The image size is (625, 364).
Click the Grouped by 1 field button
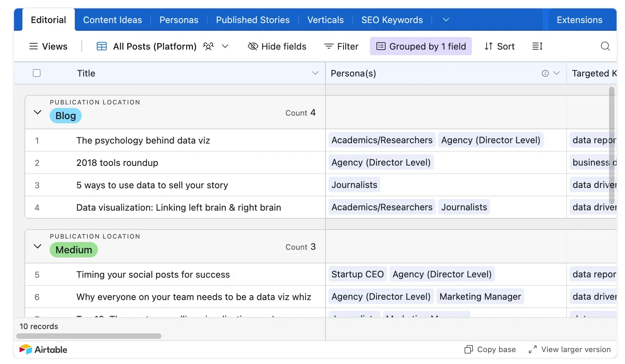tap(421, 46)
